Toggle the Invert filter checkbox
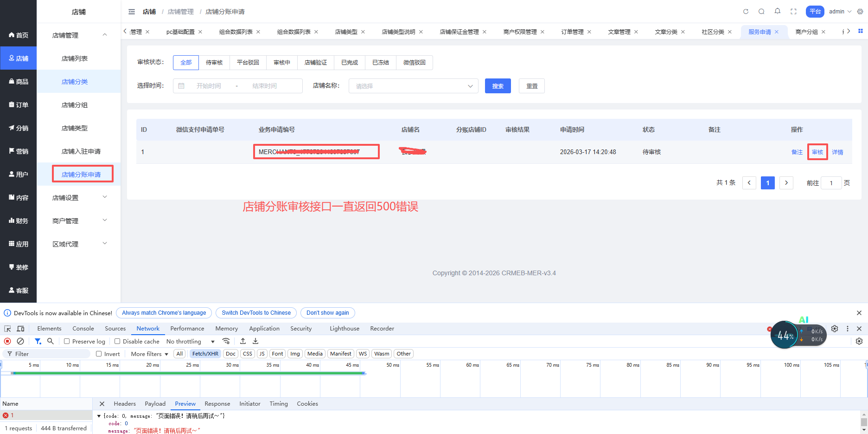The height and width of the screenshot is (434, 868). [x=99, y=354]
